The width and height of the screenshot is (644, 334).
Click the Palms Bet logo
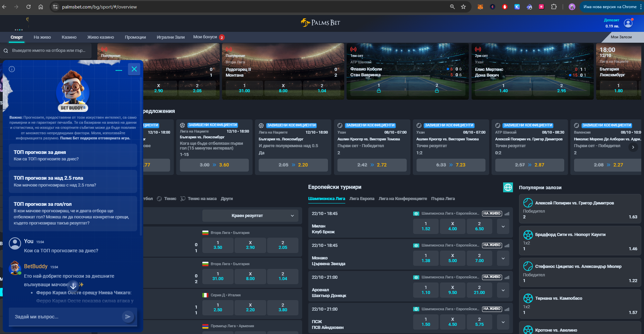[320, 23]
